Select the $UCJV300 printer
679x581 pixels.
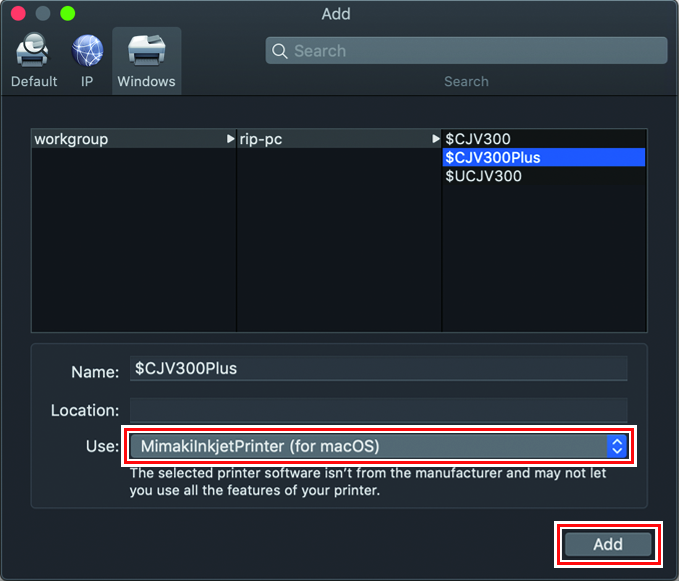[483, 176]
